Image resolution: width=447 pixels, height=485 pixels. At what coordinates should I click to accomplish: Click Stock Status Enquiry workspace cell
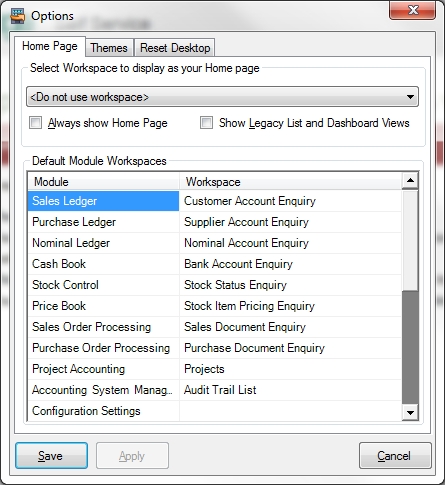(290, 285)
